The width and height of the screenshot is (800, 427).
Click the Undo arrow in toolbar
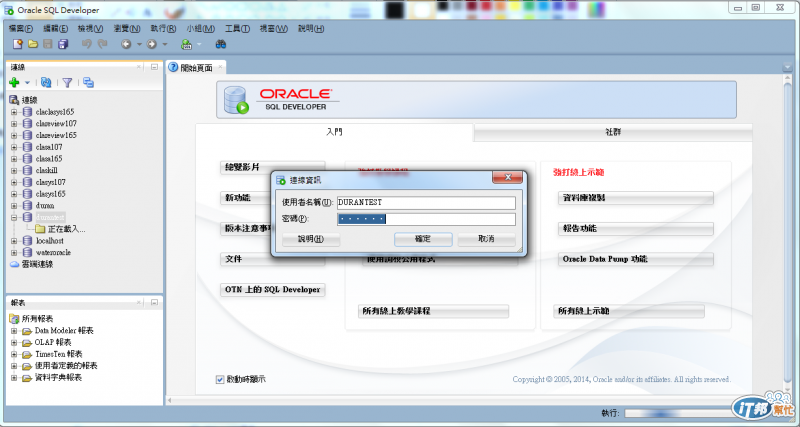click(x=87, y=44)
